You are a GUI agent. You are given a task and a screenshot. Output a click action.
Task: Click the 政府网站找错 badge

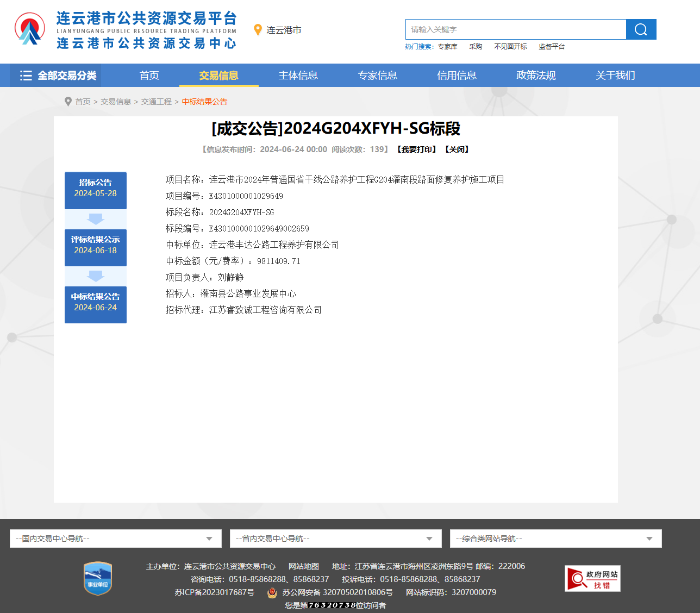click(x=592, y=579)
